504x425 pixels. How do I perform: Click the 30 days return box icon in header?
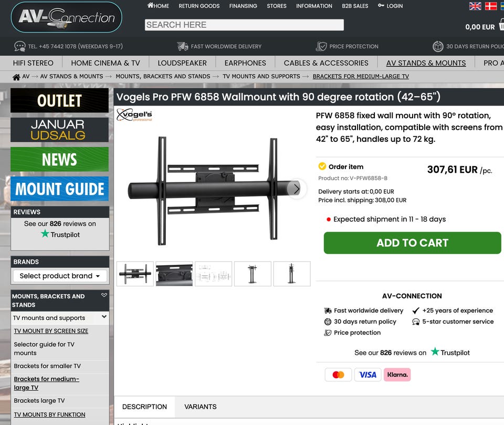click(x=438, y=46)
